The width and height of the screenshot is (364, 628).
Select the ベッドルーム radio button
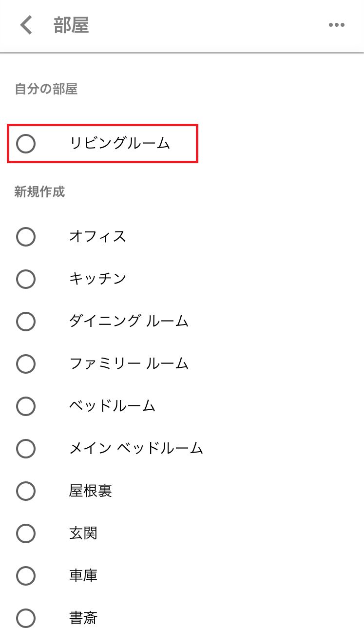(26, 406)
